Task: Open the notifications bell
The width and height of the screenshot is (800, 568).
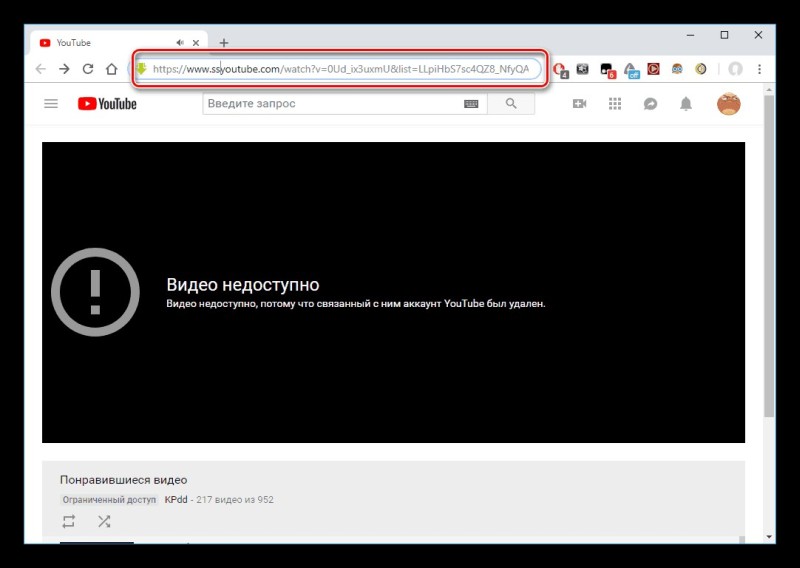Action: (686, 104)
